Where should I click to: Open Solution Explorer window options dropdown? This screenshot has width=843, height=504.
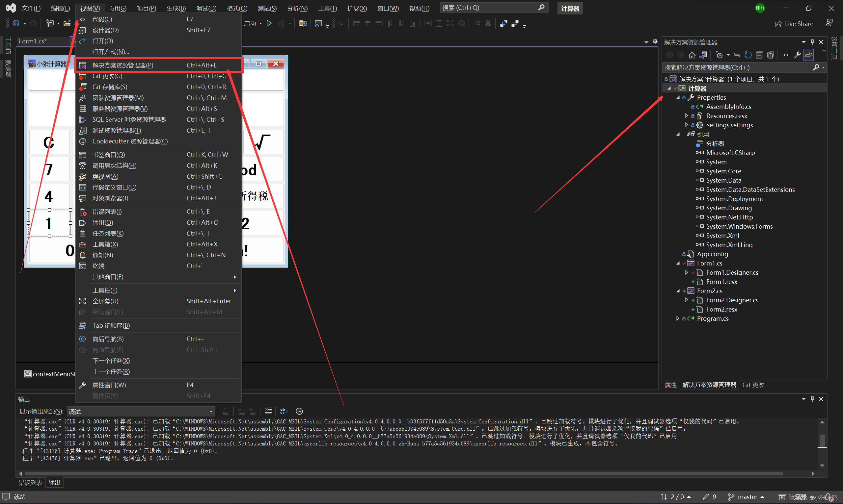pos(803,42)
